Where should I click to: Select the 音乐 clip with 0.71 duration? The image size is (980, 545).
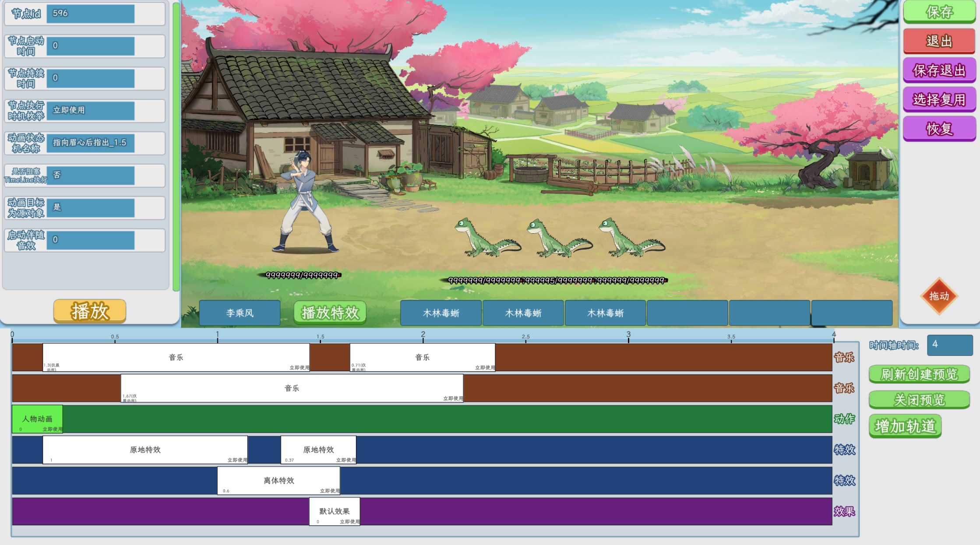[423, 357]
